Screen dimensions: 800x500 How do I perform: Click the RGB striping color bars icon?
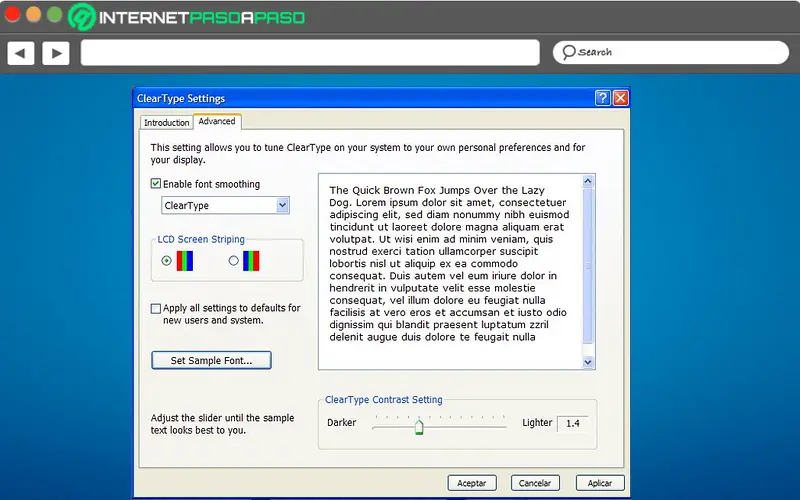coord(185,261)
